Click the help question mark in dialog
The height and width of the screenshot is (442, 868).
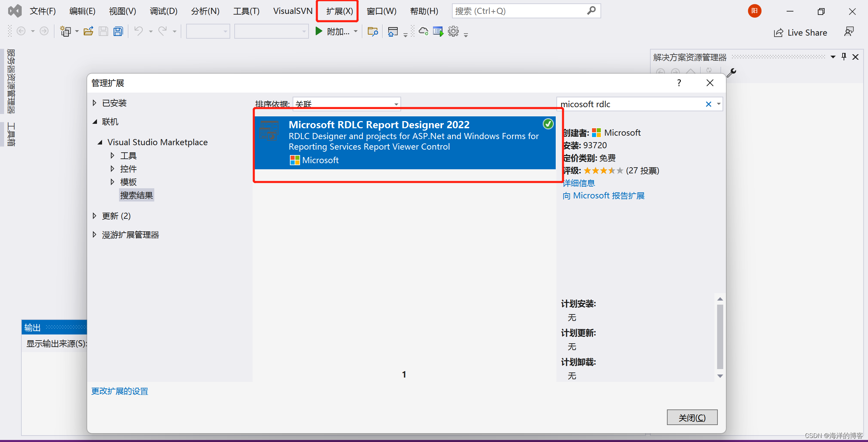click(679, 83)
